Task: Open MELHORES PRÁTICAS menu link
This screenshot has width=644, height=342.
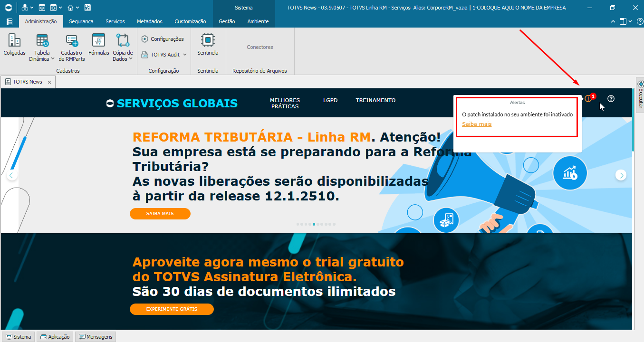Action: pos(285,103)
